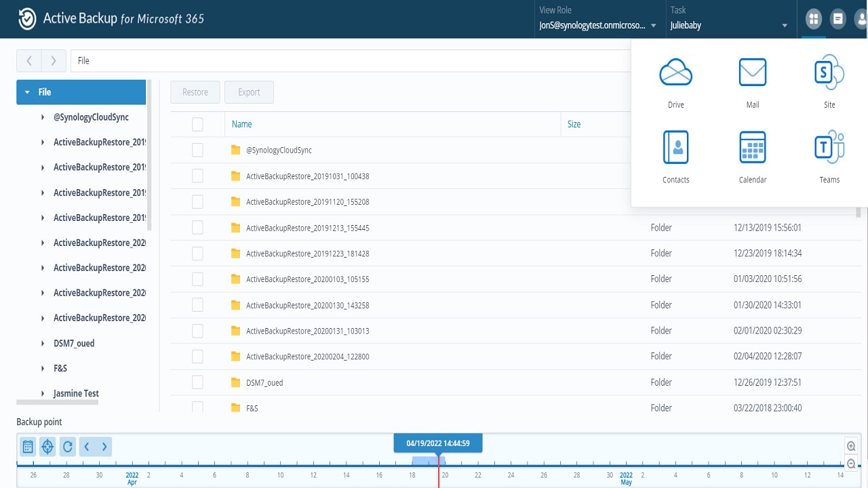Click folder icon of ActiveBackupRestore_20191031_100438
The image size is (868, 488).
tap(236, 176)
